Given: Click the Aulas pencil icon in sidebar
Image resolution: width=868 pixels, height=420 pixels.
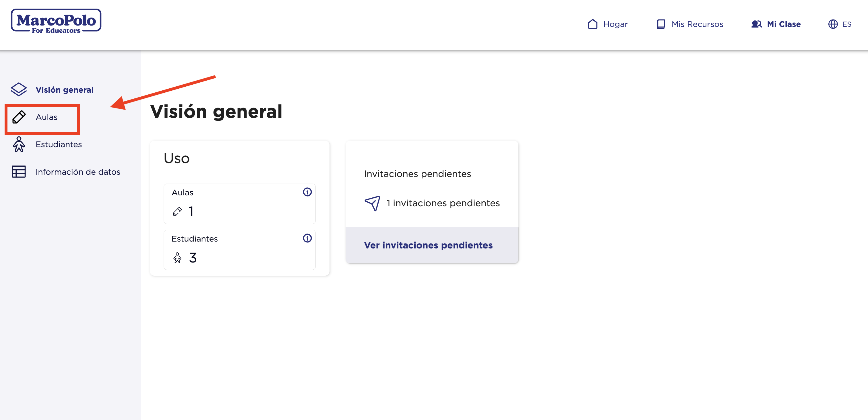Looking at the screenshot, I should 19,117.
